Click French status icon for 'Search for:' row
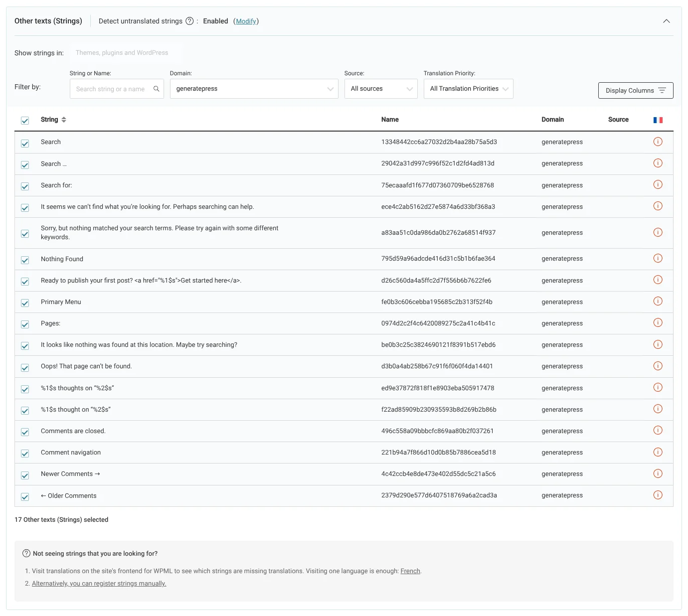Screen dimensions: 688x616 pyautogui.click(x=658, y=185)
